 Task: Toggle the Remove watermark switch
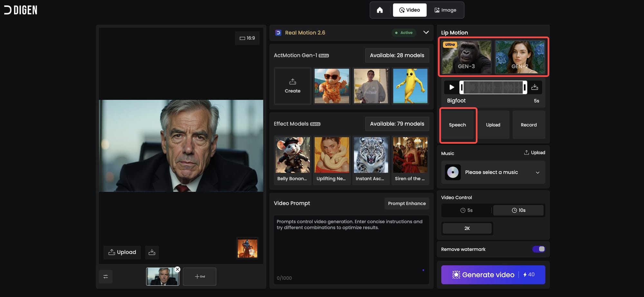[538, 249]
